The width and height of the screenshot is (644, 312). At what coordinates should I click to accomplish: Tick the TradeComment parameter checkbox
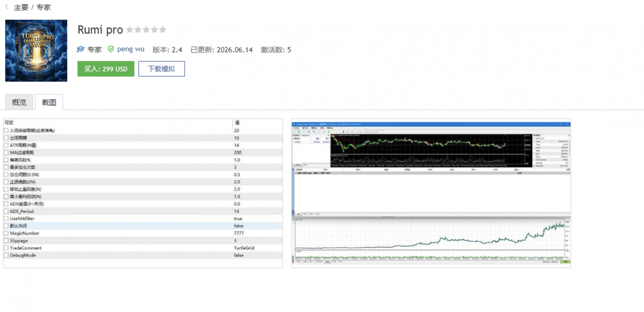[x=6, y=248]
